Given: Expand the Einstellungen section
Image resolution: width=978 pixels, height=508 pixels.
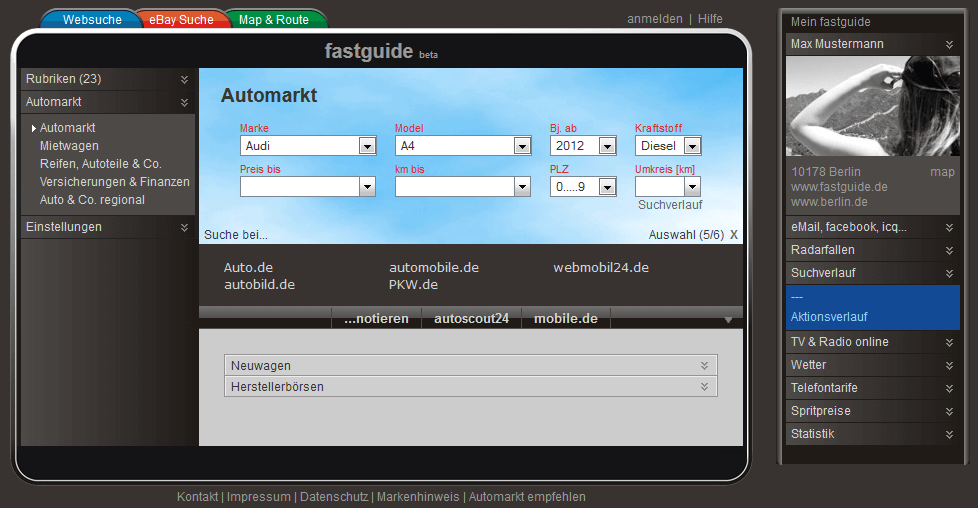Looking at the screenshot, I should point(107,227).
